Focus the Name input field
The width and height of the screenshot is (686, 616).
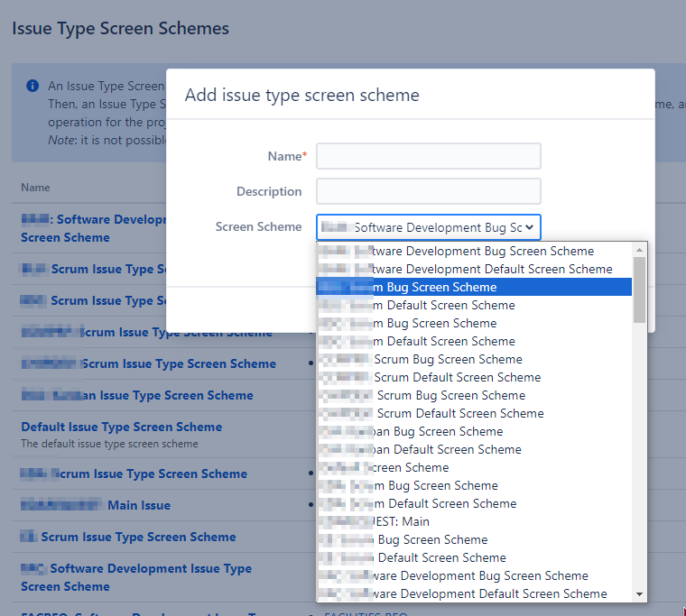pos(428,156)
